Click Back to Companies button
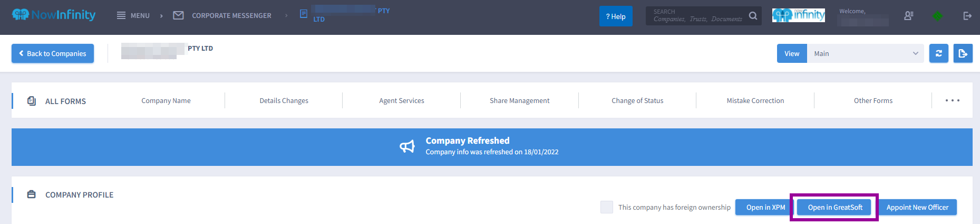Viewport: 980px width, 224px height. tap(53, 53)
